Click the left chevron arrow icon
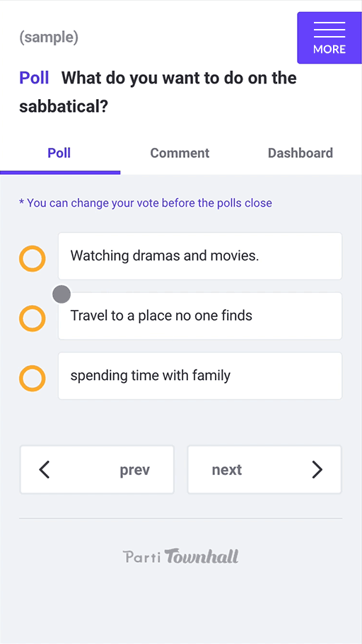 coord(44,469)
